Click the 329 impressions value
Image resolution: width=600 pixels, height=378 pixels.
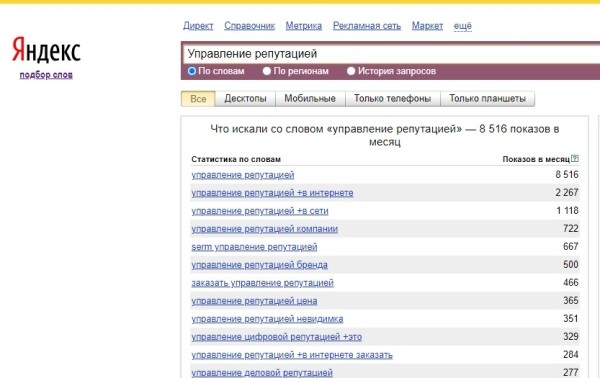571,337
